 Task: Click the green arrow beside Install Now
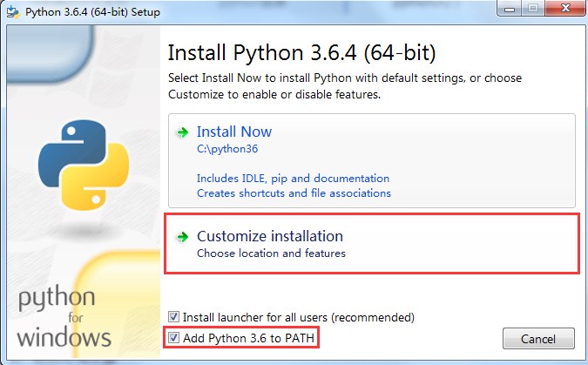pos(182,132)
